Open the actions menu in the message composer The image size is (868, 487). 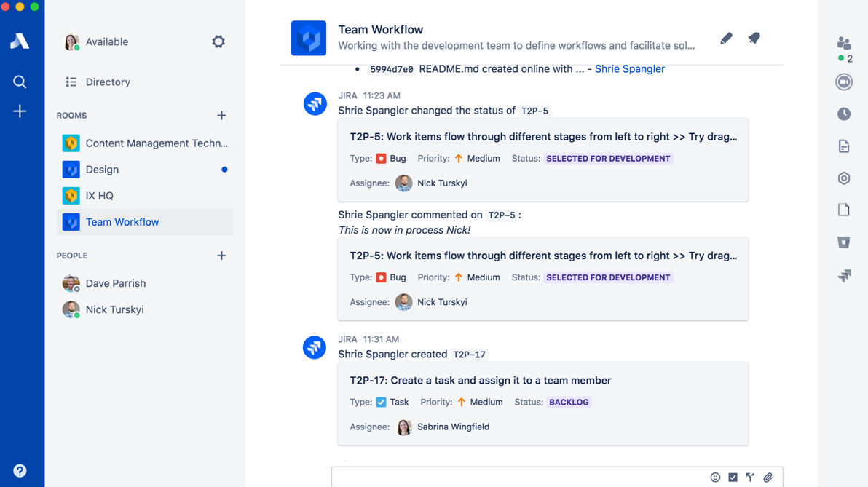pos(750,477)
